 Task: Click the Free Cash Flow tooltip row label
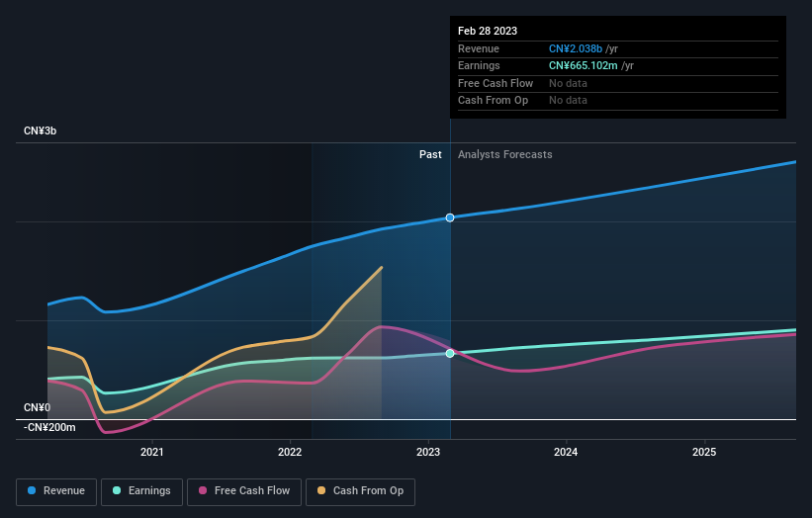[496, 83]
